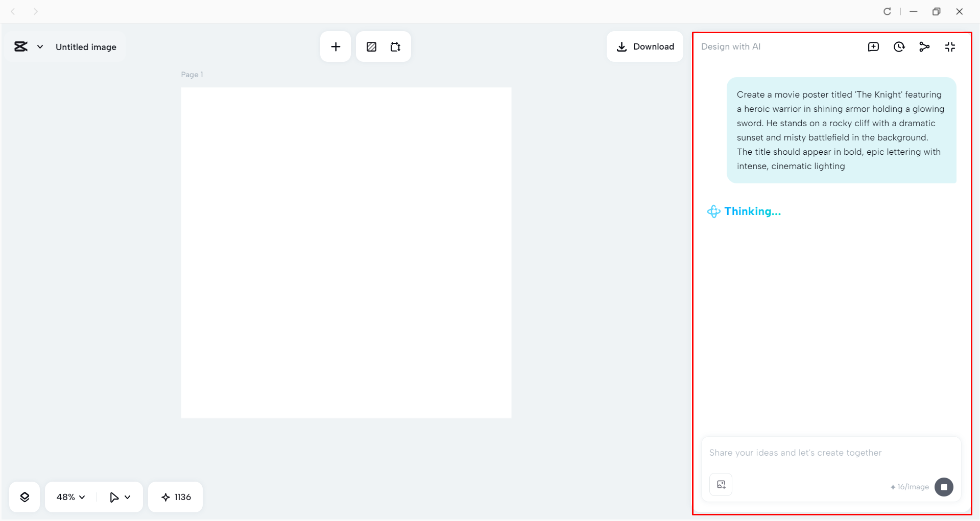The width and height of the screenshot is (980, 521).
Task: Click the 'Design with AI' heading
Action: pyautogui.click(x=731, y=46)
